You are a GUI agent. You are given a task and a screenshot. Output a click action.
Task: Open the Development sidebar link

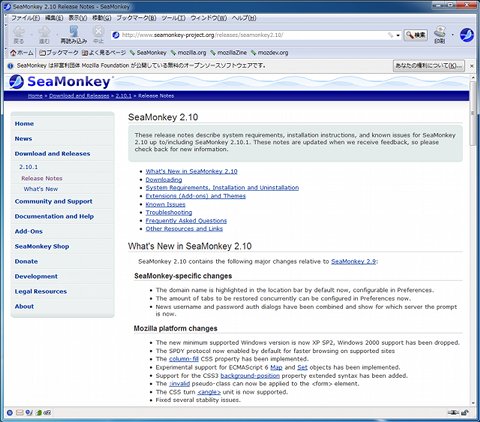tap(36, 276)
